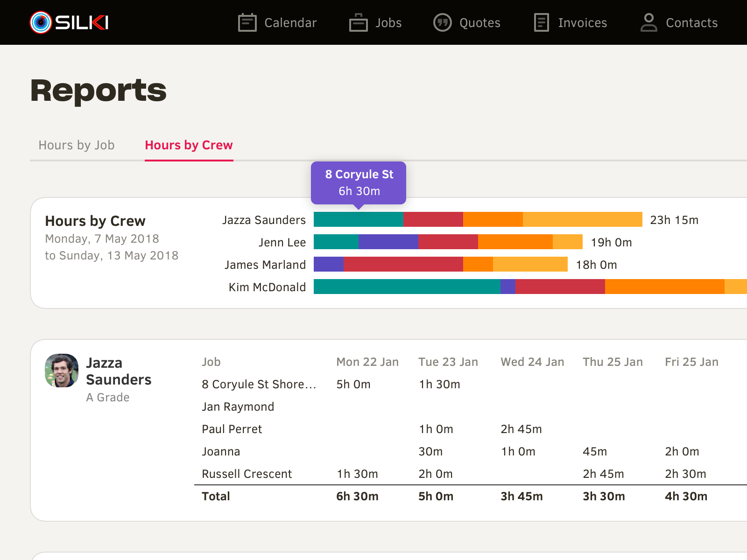Click the Silki logo icon
The image size is (747, 560).
click(x=41, y=22)
